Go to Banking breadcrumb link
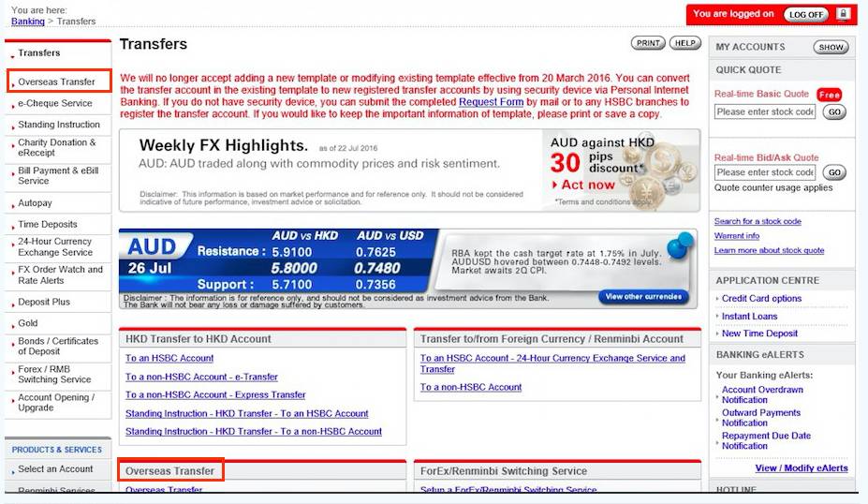This screenshot has width=868, height=504. pos(28,21)
